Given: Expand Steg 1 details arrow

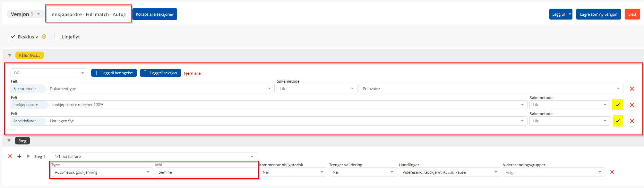Looking at the screenshot, I should [x=29, y=156].
